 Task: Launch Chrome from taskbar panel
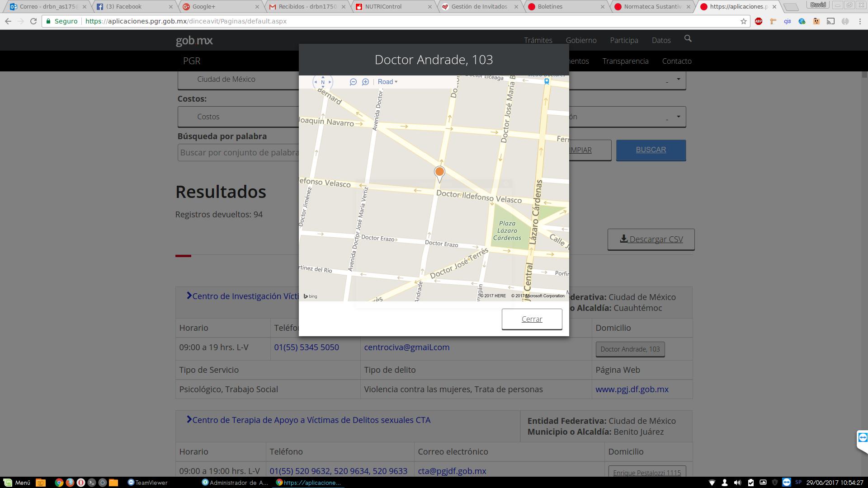(x=59, y=483)
